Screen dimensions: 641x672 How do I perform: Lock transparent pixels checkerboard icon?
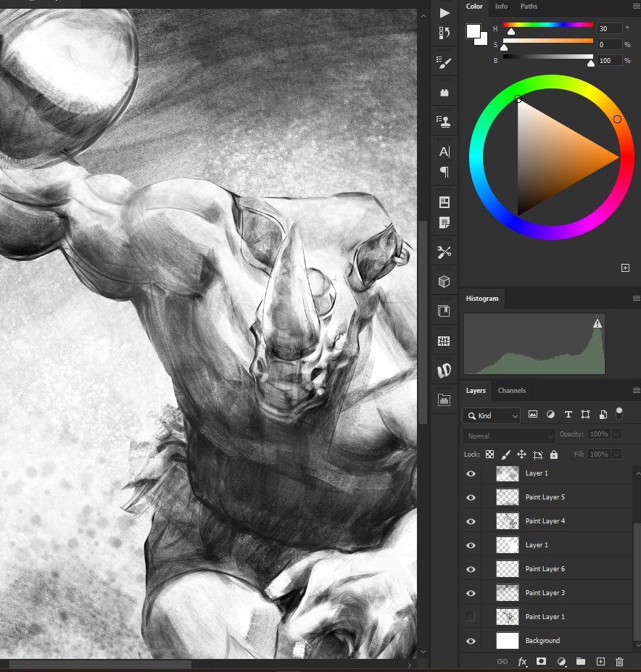point(489,455)
